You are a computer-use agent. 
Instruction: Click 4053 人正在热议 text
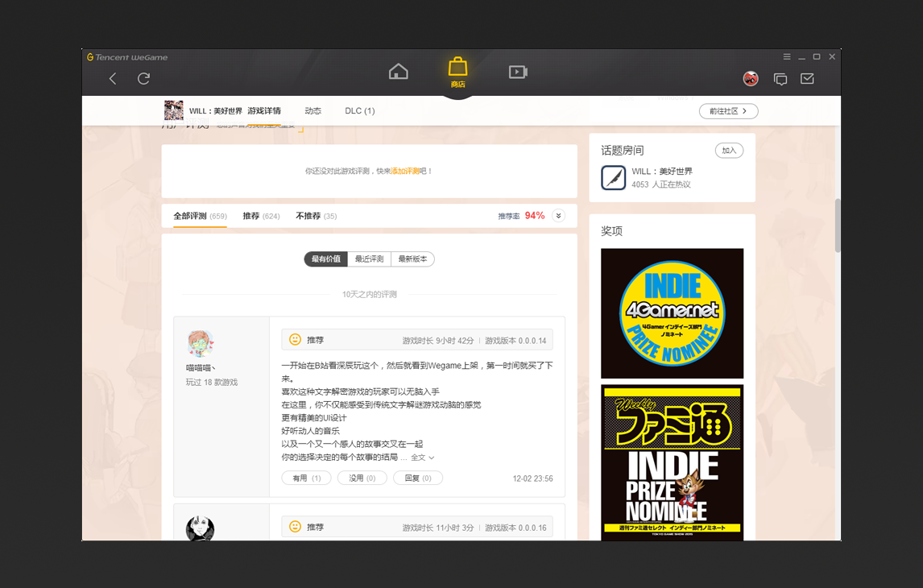click(x=661, y=184)
